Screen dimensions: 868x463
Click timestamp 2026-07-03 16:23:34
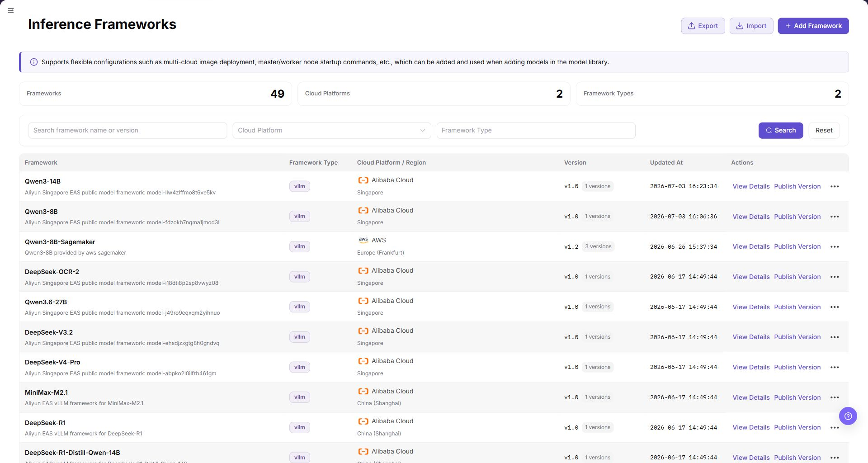click(x=684, y=186)
